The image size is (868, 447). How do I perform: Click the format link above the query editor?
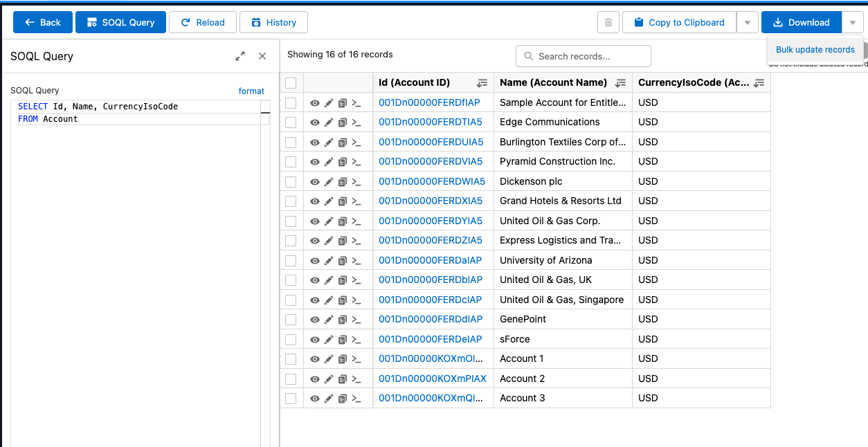click(x=251, y=91)
